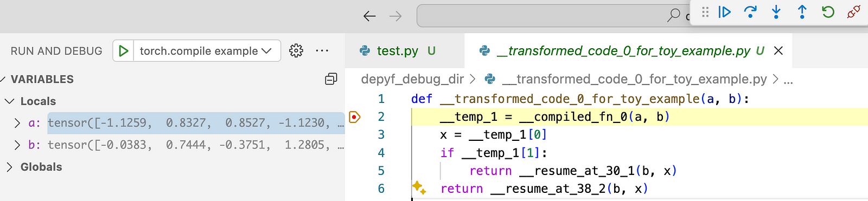Click the RUN AND DEBUG panel title
Screen dimensions: 868x201
click(56, 51)
